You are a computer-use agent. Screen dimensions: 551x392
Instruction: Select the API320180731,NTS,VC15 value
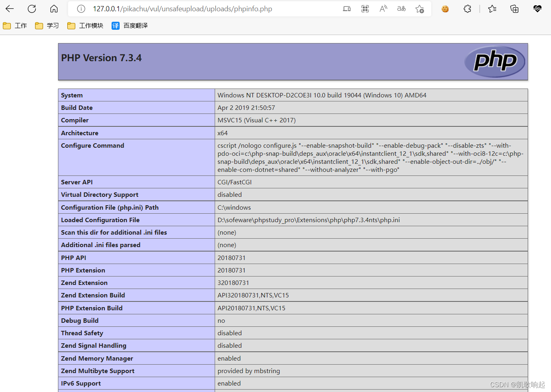253,295
